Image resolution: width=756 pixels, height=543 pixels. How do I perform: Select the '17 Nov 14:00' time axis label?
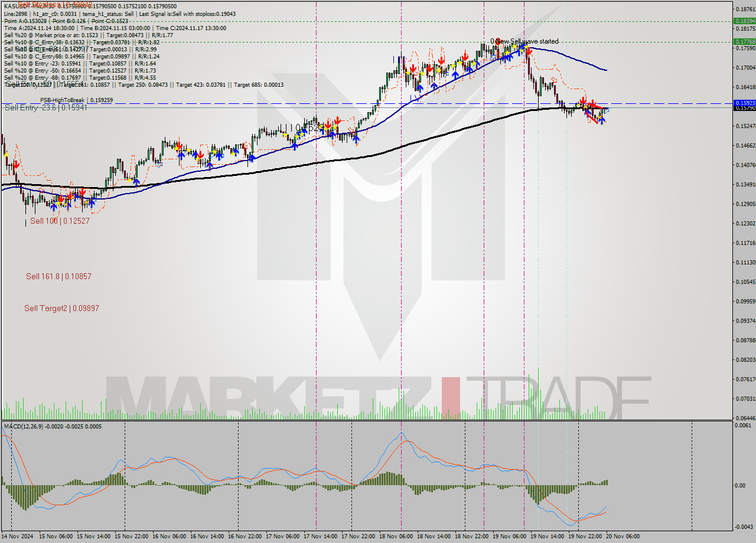(321, 537)
